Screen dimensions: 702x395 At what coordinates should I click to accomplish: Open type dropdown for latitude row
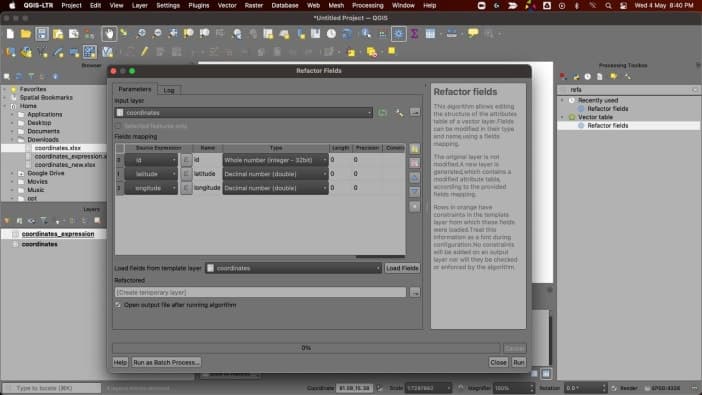(x=275, y=174)
